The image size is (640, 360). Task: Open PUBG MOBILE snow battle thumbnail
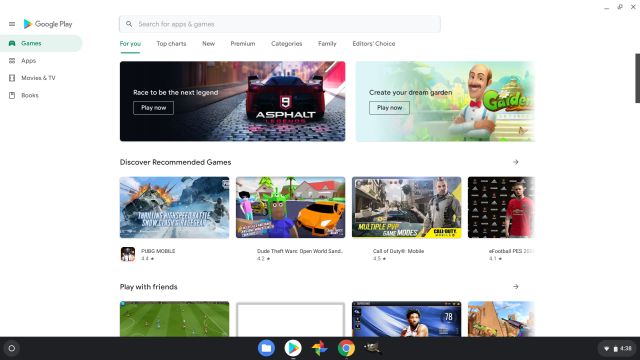tap(174, 207)
